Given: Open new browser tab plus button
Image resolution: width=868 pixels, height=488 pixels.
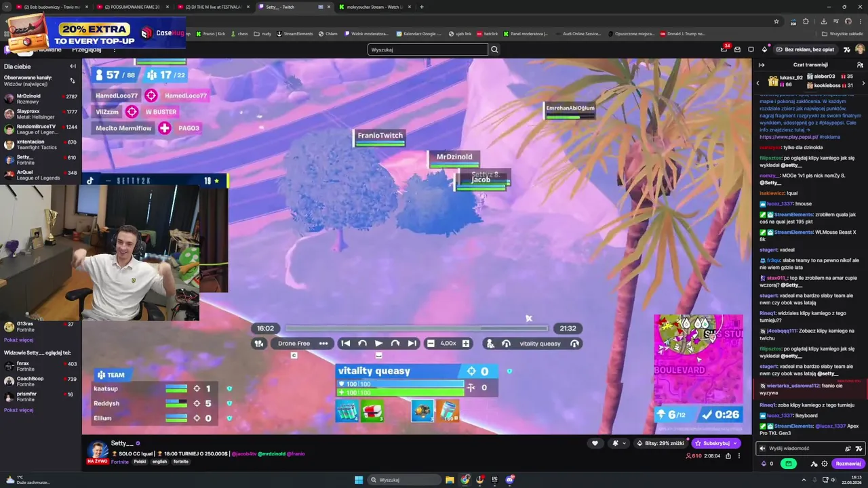Looking at the screenshot, I should [421, 7].
